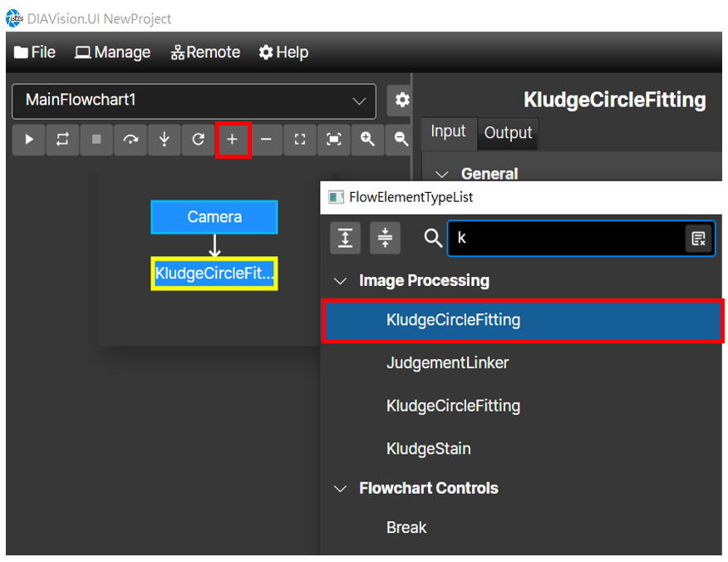Collapse the Flowchart Controls category
Image resolution: width=728 pixels, height=562 pixels.
point(341,489)
